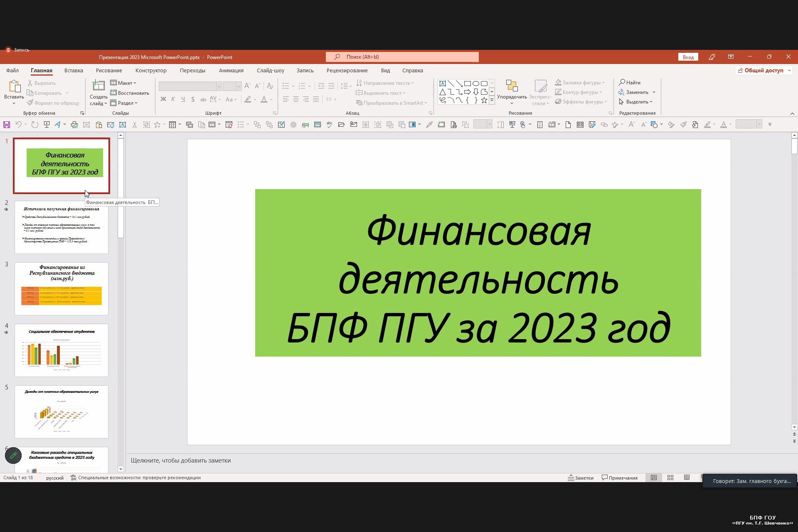Toggle Заметки notes pane in status bar
Viewport: 798px width, 532px height.
click(x=581, y=478)
